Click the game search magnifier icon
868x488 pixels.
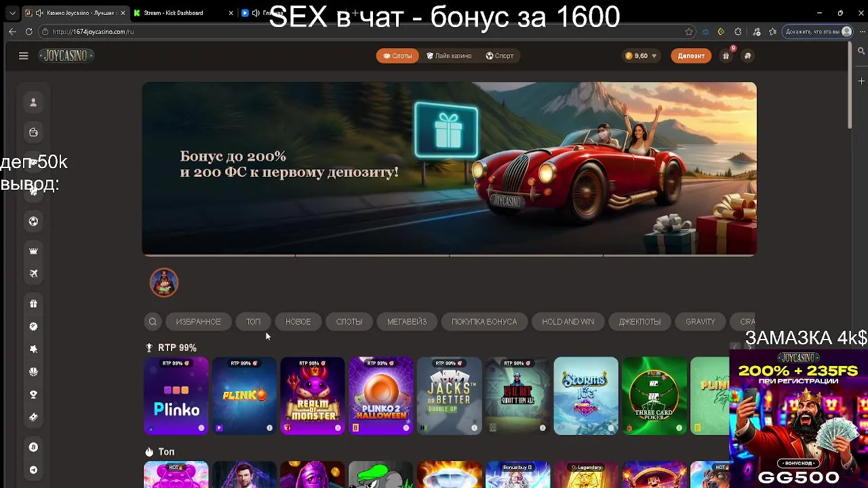[153, 322]
